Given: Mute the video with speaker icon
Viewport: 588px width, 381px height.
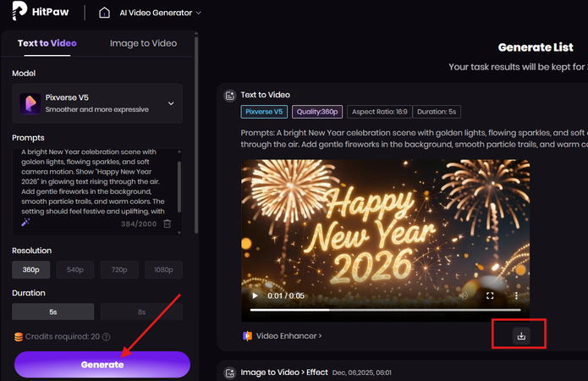Looking at the screenshot, I should [x=464, y=295].
